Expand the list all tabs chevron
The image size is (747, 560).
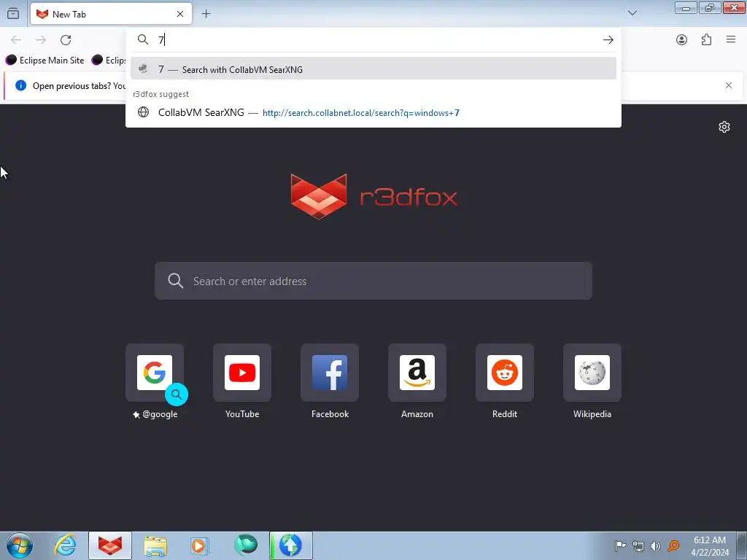(632, 13)
